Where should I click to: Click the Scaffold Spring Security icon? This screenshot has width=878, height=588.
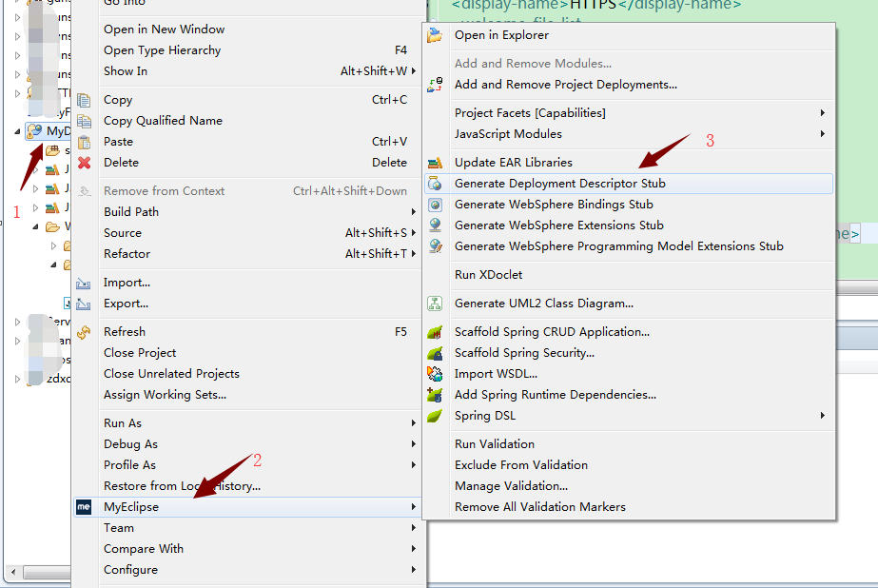click(x=435, y=353)
